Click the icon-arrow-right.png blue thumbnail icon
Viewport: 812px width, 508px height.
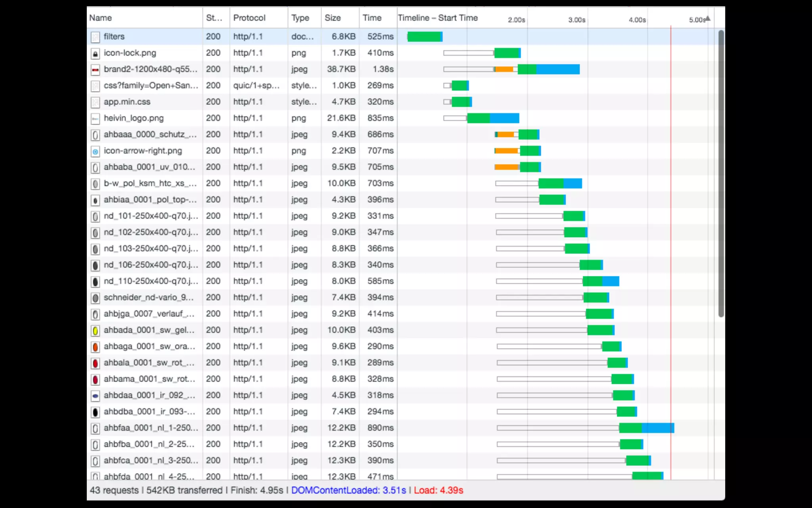95,151
